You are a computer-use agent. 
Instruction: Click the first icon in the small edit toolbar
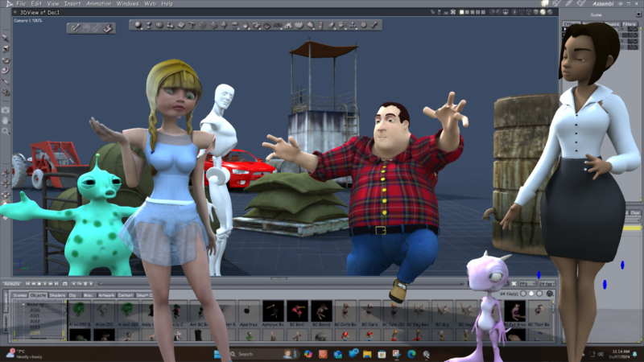pos(75,28)
